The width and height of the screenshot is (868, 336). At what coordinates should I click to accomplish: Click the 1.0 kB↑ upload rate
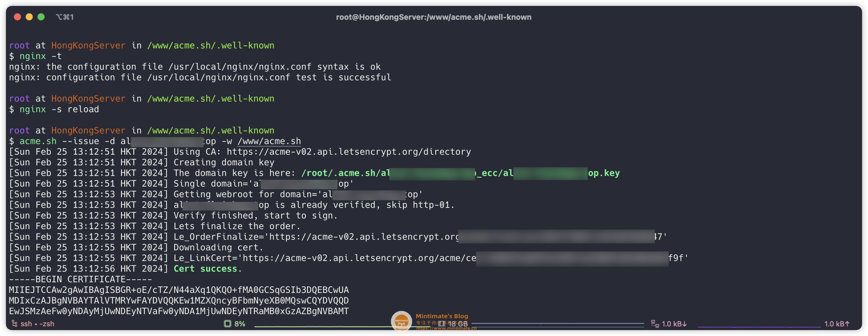[837, 324]
